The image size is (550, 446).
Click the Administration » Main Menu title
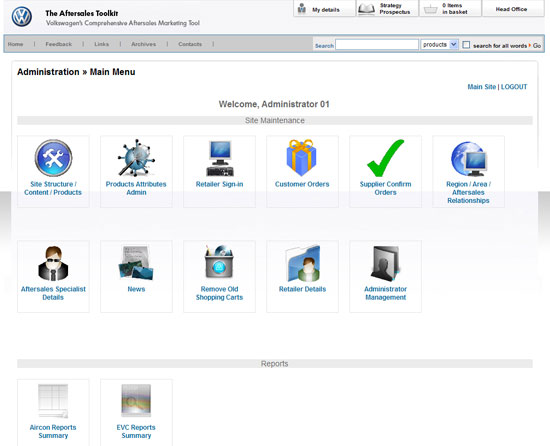click(76, 72)
